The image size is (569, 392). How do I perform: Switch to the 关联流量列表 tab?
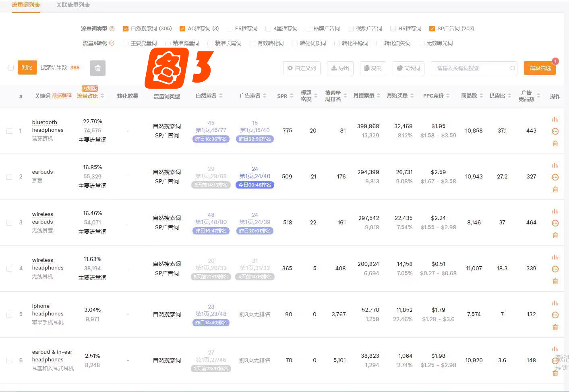click(73, 5)
